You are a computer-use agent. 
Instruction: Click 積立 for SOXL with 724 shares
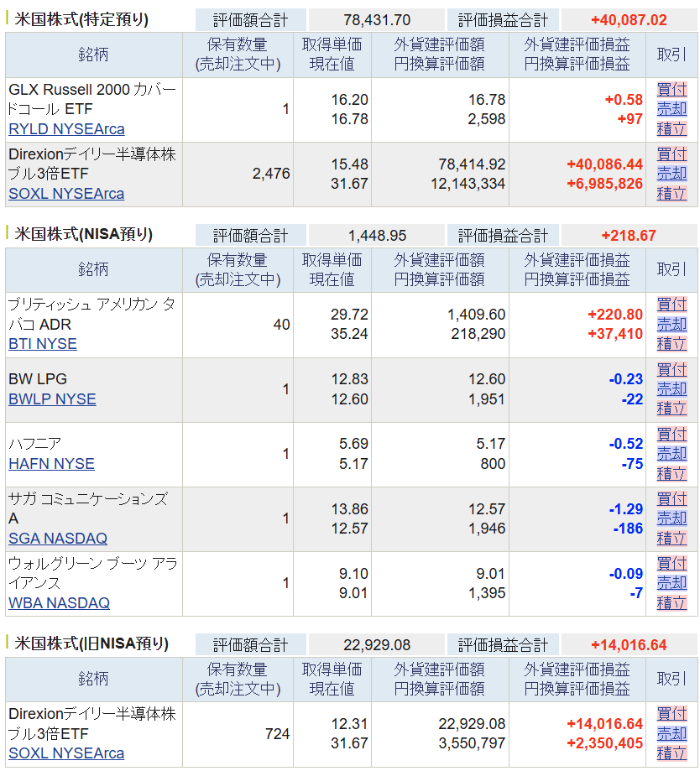(x=671, y=753)
